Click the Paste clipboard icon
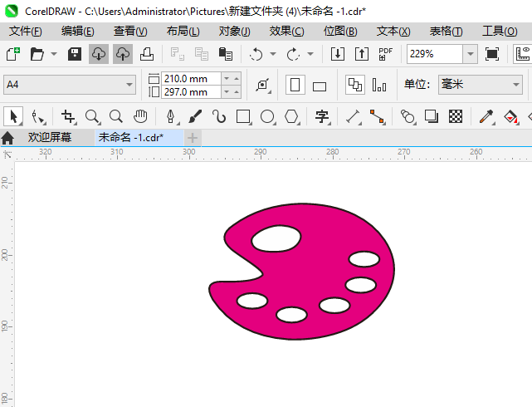Image resolution: width=532 pixels, height=407 pixels. coord(226,54)
